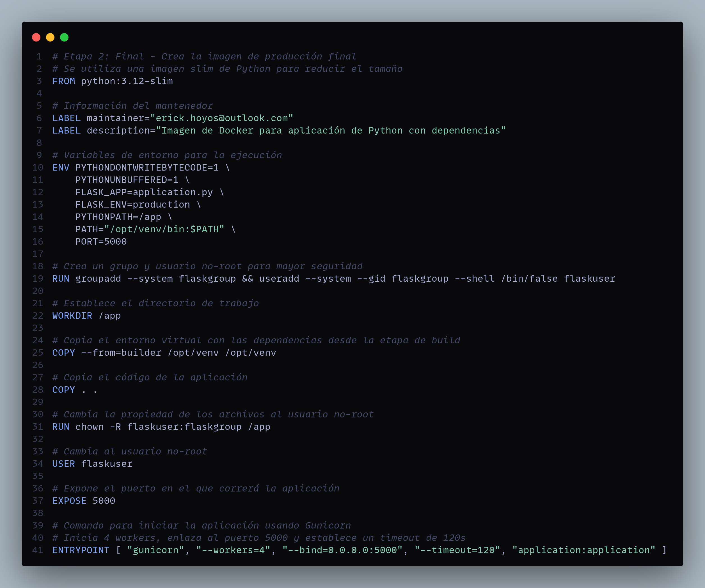Screen dimensions: 705x588
Task: Click the "application:application" string
Action: tap(583, 550)
